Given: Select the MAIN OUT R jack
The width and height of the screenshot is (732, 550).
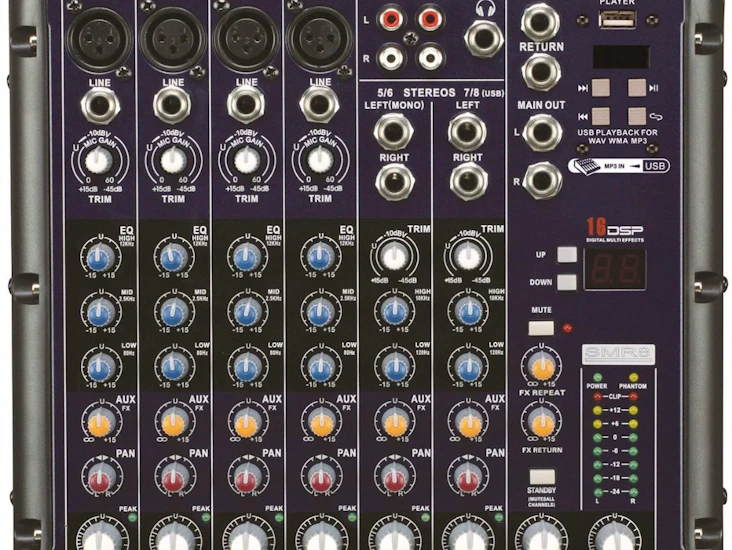Looking at the screenshot, I should pyautogui.click(x=542, y=181).
